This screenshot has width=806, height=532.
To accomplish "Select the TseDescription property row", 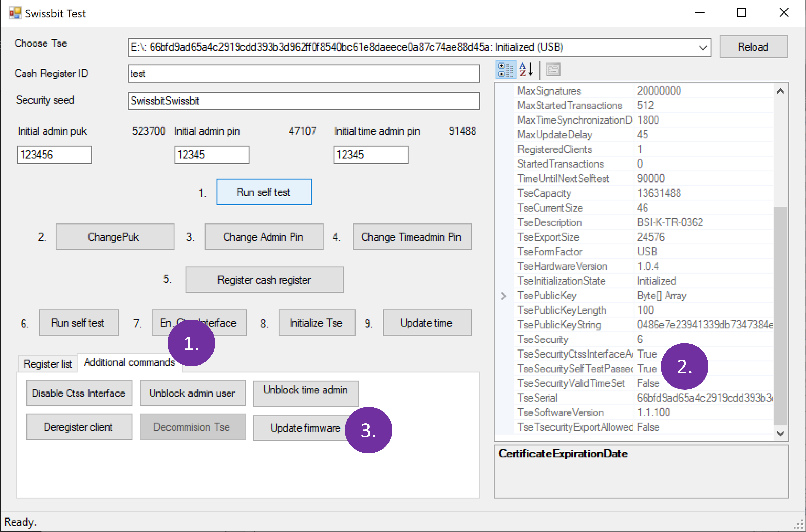I will (x=644, y=222).
